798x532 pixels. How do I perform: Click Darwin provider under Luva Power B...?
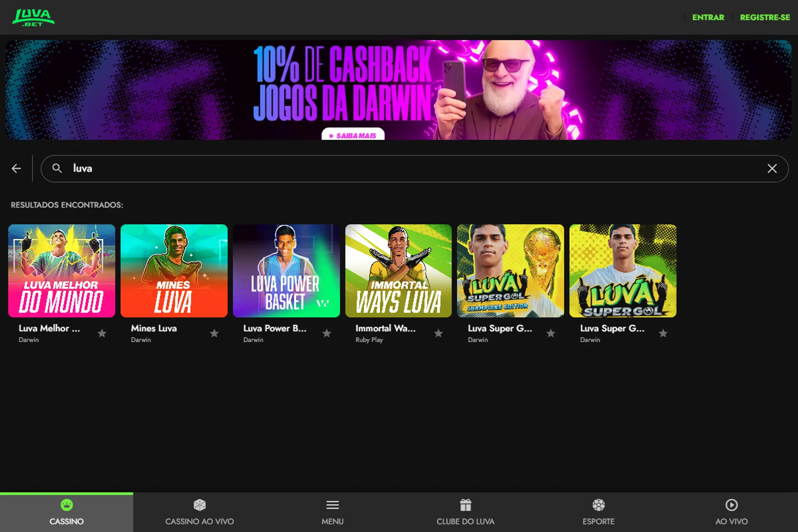253,340
